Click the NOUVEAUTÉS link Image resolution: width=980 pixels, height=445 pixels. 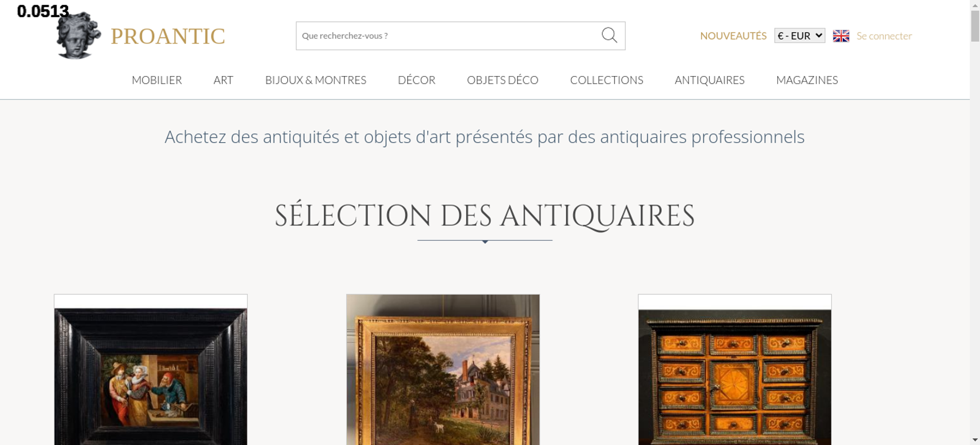733,36
